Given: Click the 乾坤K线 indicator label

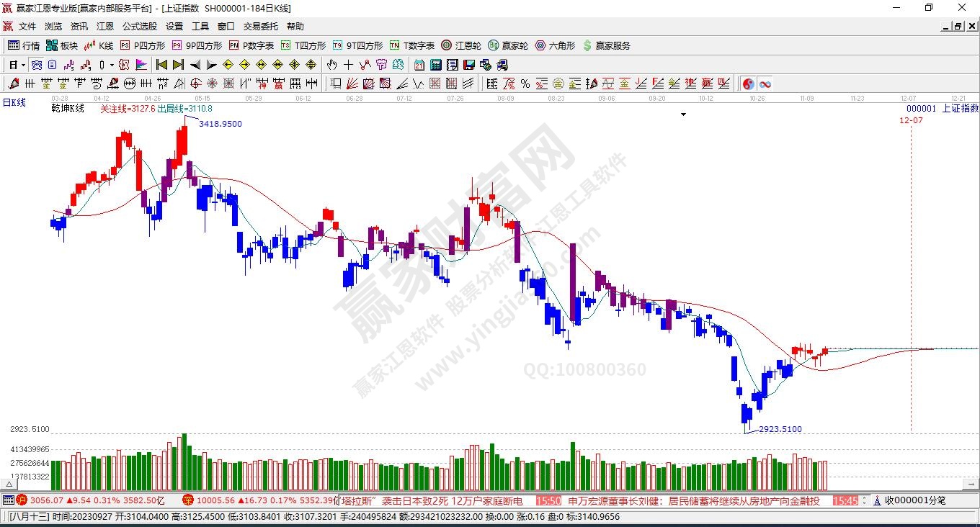Looking at the screenshot, I should (x=68, y=109).
